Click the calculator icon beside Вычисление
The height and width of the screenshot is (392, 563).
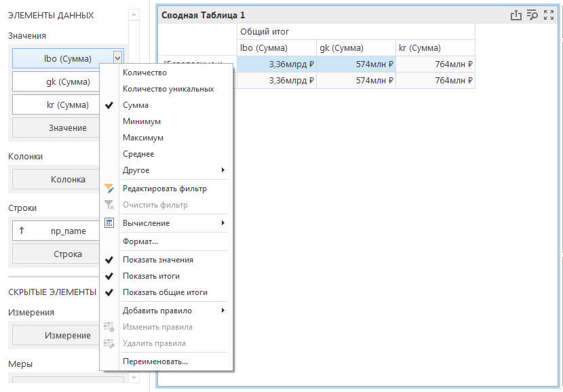pos(109,222)
